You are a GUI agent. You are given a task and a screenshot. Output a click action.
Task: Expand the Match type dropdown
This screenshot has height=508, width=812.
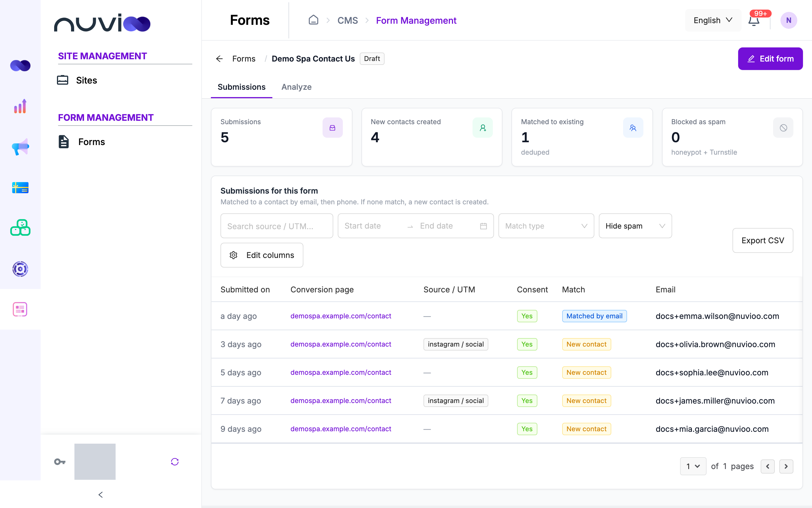point(546,226)
